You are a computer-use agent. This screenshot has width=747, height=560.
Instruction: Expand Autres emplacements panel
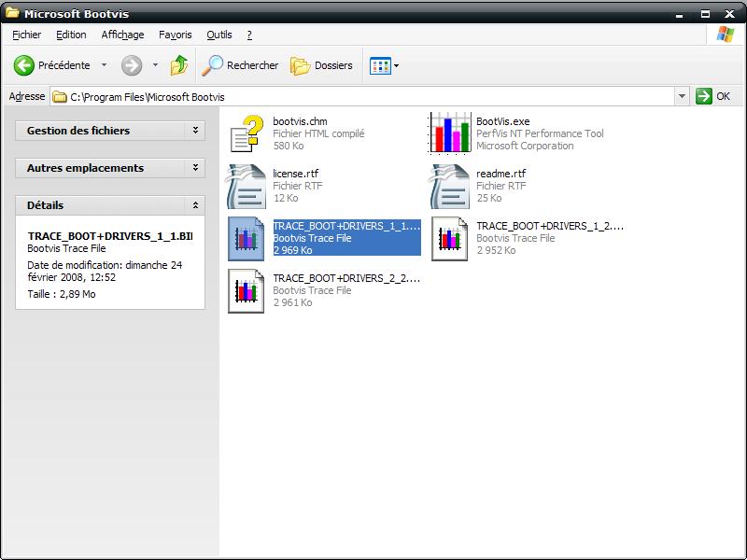195,168
